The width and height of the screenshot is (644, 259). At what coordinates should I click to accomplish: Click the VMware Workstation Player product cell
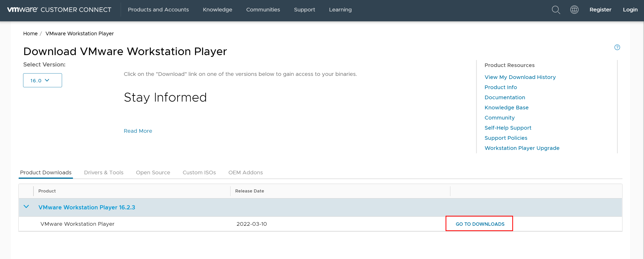coord(77,224)
